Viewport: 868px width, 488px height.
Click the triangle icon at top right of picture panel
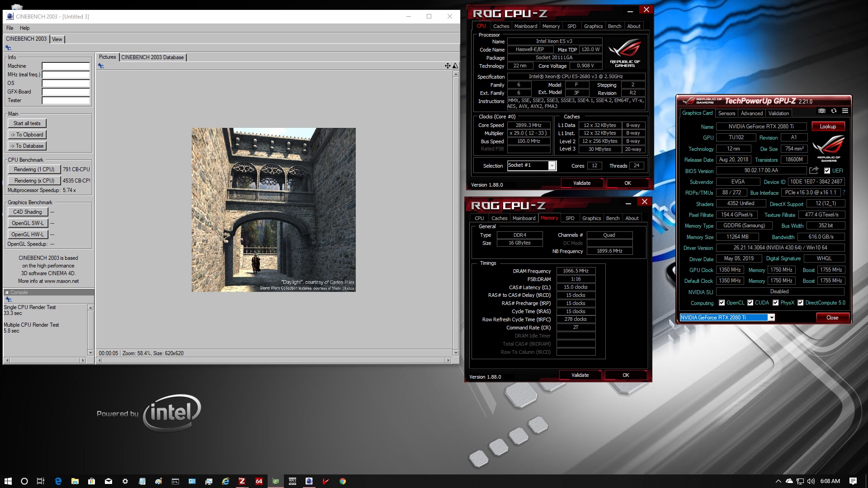pyautogui.click(x=455, y=66)
